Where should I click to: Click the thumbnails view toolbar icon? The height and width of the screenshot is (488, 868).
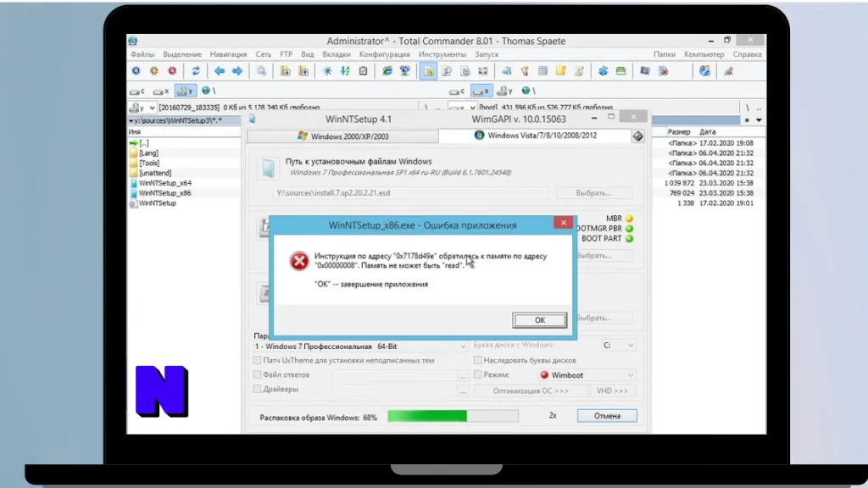tap(482, 71)
